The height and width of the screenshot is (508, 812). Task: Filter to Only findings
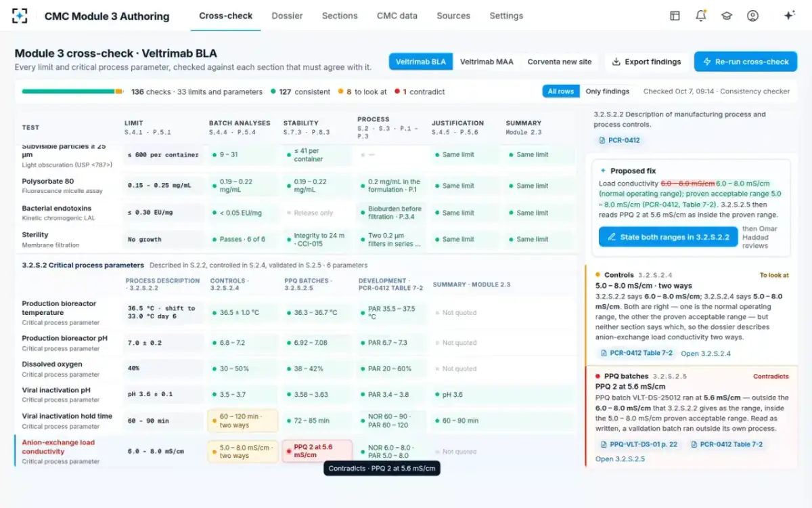(608, 91)
